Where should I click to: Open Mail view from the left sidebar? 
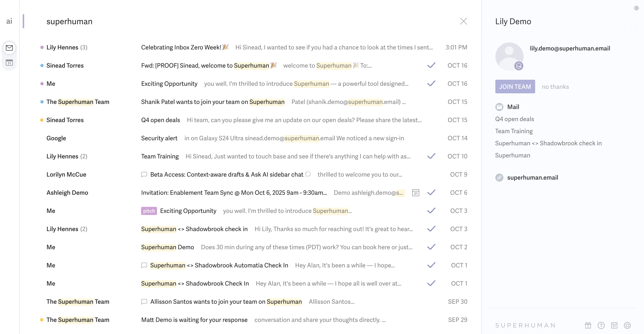9,48
